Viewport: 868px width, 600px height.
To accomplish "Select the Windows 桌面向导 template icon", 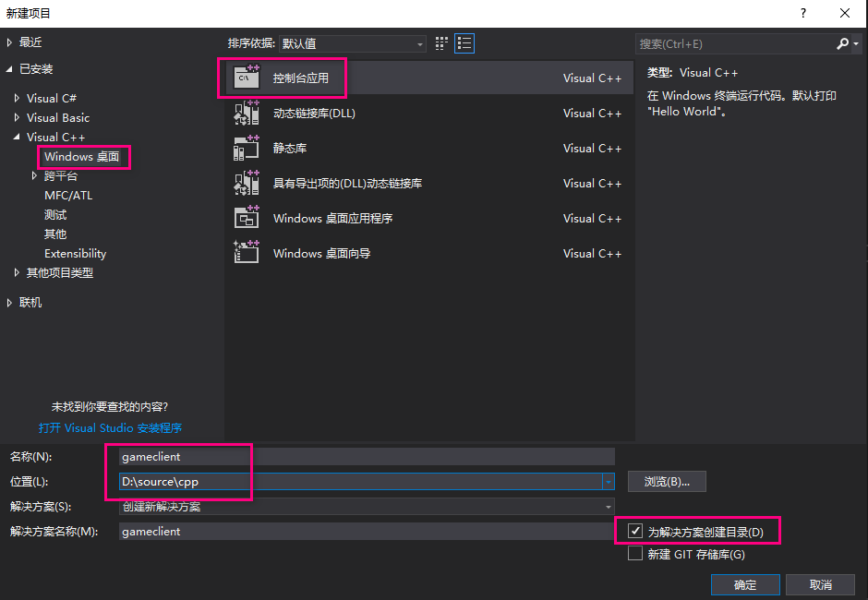I will (x=247, y=253).
